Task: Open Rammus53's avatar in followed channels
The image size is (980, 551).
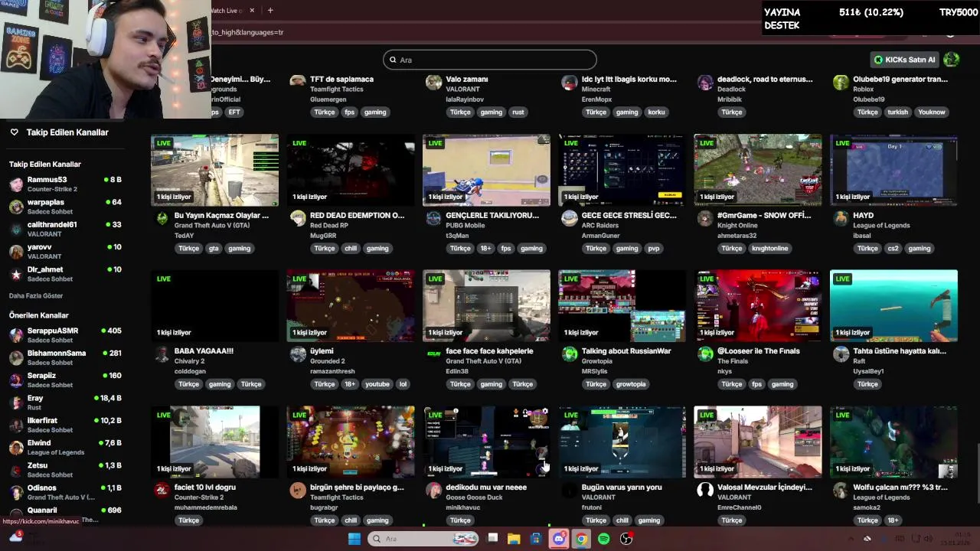Action: click(x=16, y=184)
